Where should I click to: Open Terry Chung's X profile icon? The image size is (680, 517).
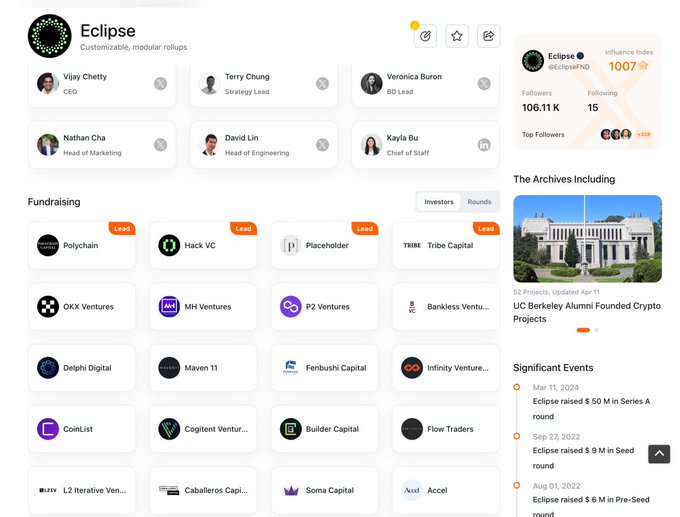tap(322, 83)
